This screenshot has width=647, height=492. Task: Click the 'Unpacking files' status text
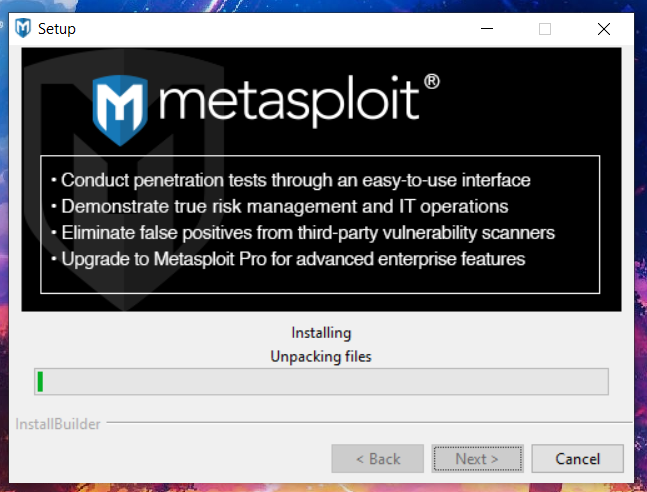coord(321,357)
